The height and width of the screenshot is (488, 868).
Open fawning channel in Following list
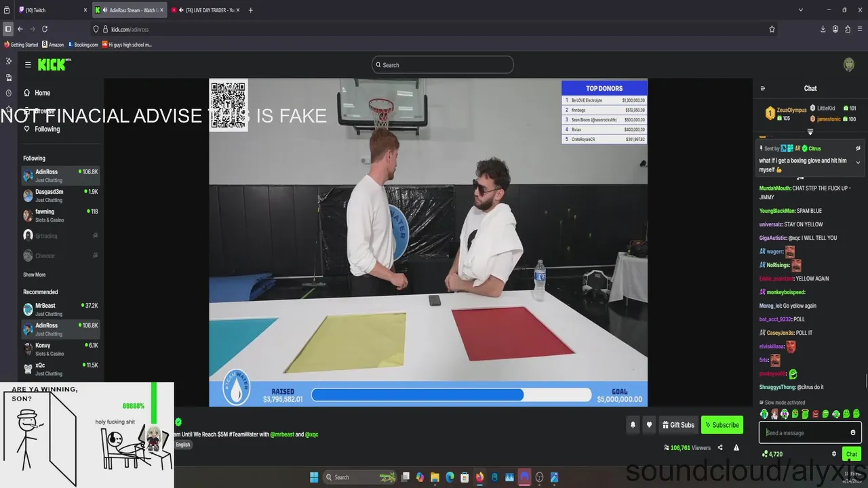tap(61, 215)
